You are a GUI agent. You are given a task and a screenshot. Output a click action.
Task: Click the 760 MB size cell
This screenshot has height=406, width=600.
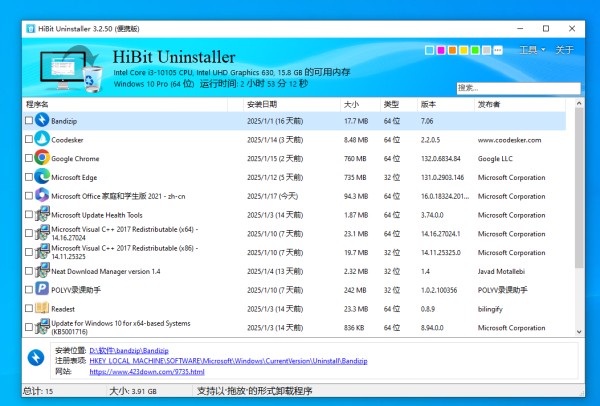click(x=355, y=158)
